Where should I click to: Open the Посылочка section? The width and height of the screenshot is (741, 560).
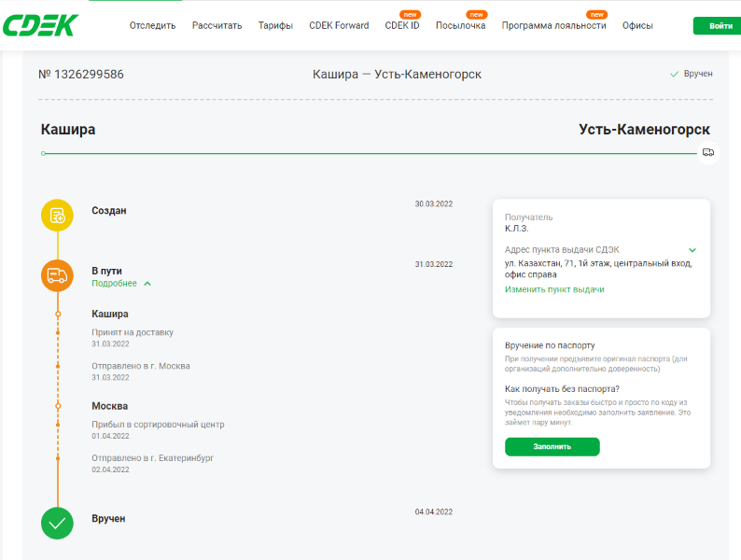click(x=460, y=25)
